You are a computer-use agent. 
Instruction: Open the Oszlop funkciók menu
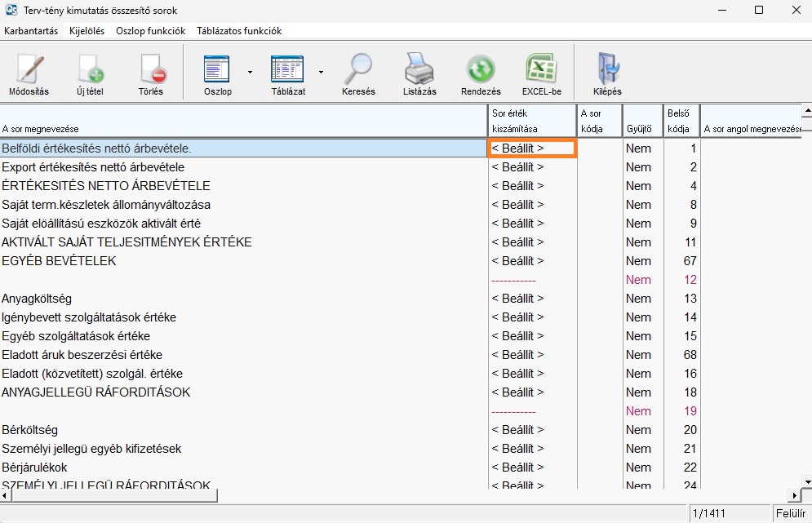tap(150, 31)
